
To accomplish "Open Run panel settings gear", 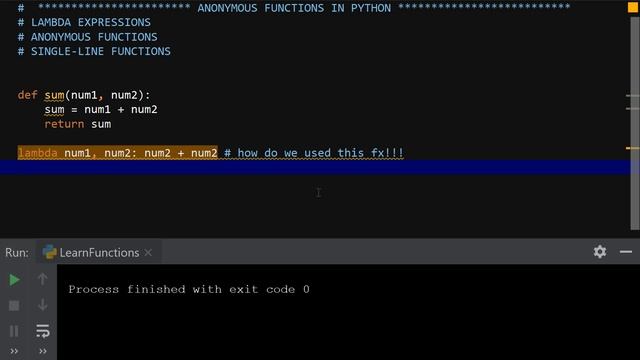I will pyautogui.click(x=600, y=252).
